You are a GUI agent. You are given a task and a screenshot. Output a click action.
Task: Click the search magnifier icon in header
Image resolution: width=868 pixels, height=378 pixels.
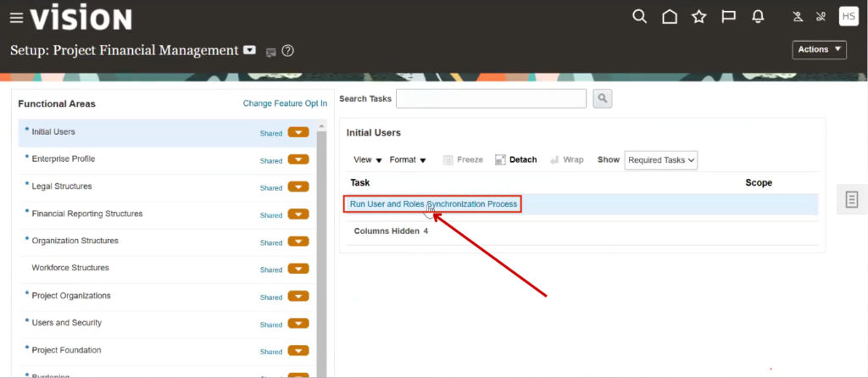click(640, 16)
